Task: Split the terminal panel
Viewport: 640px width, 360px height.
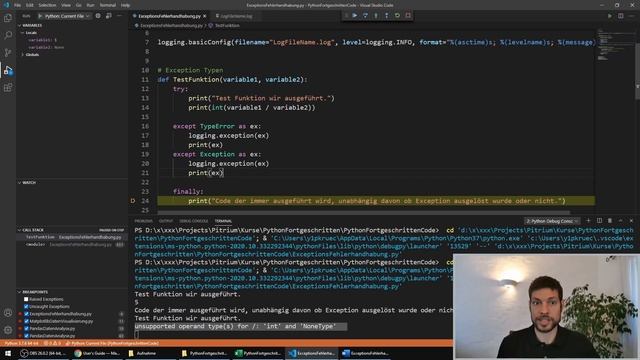Action: (599, 221)
